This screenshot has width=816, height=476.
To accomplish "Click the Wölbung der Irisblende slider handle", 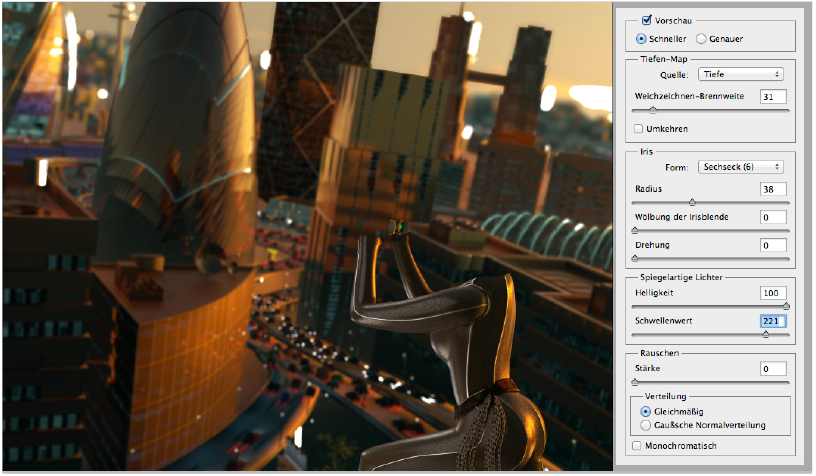I will coord(634,230).
